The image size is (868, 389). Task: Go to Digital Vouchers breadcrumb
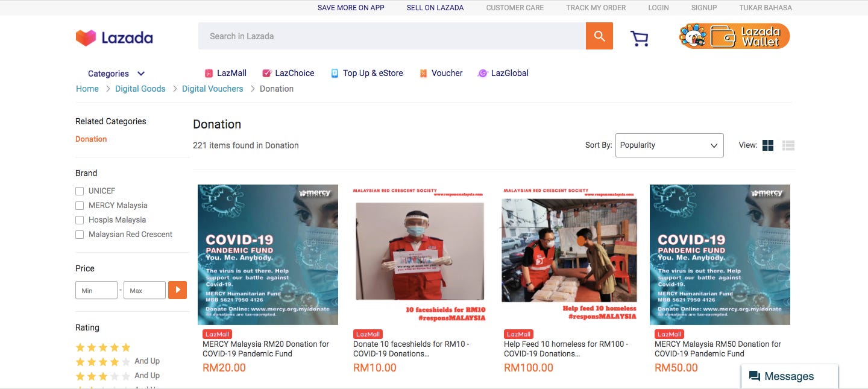pyautogui.click(x=213, y=89)
